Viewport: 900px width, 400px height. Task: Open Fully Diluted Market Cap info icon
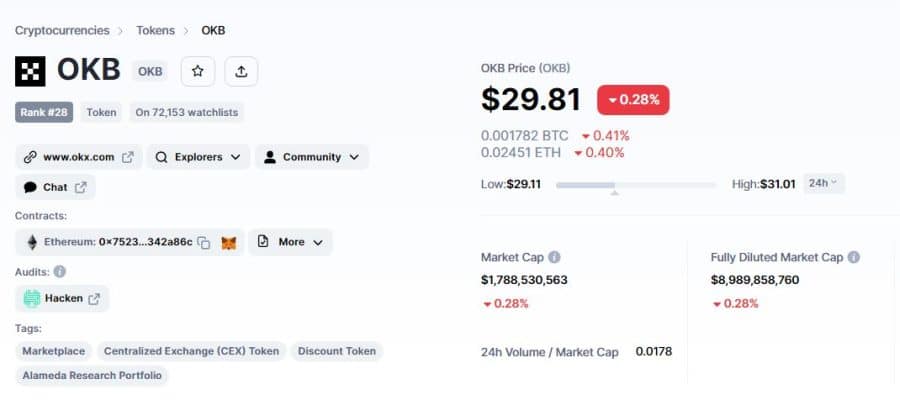coord(854,257)
